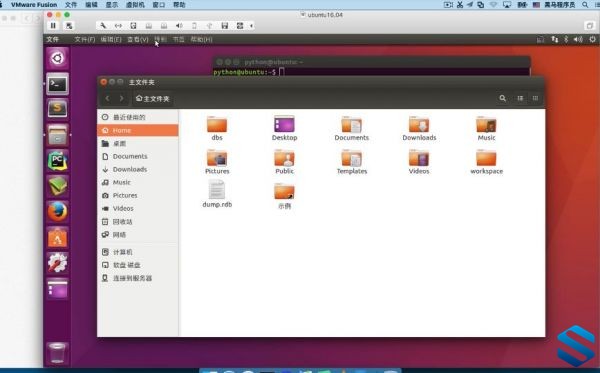Click the Ubuntu volume indicator in top panel
This screenshot has width=600, height=373.
point(578,39)
